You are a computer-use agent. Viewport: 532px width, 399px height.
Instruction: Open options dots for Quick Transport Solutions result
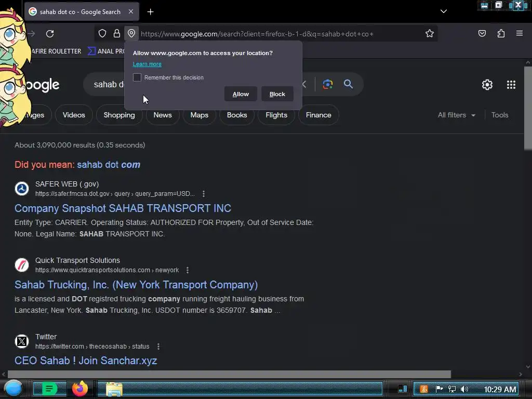pos(188,270)
